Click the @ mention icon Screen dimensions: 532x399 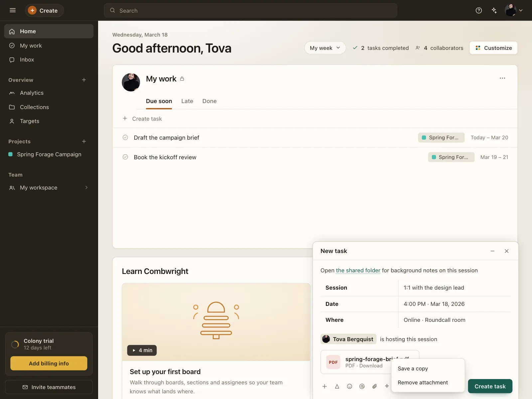point(362,386)
